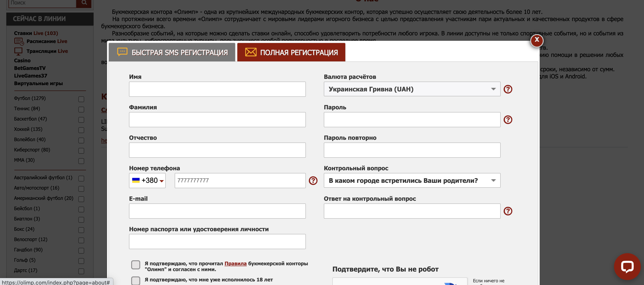Viewport: 644px width, 285px height.
Task: Open the security question dropdown
Action: tap(412, 180)
